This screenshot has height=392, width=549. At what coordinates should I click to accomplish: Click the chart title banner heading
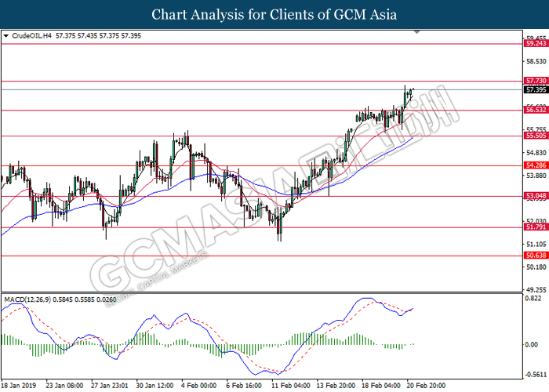click(274, 14)
